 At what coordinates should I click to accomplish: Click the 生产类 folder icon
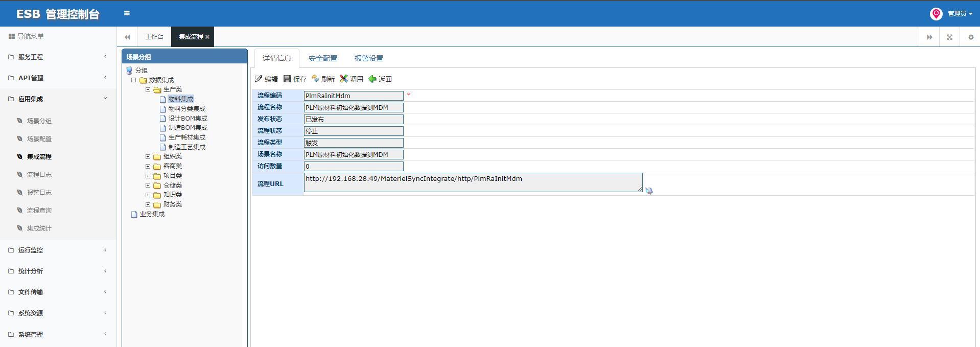(x=157, y=89)
